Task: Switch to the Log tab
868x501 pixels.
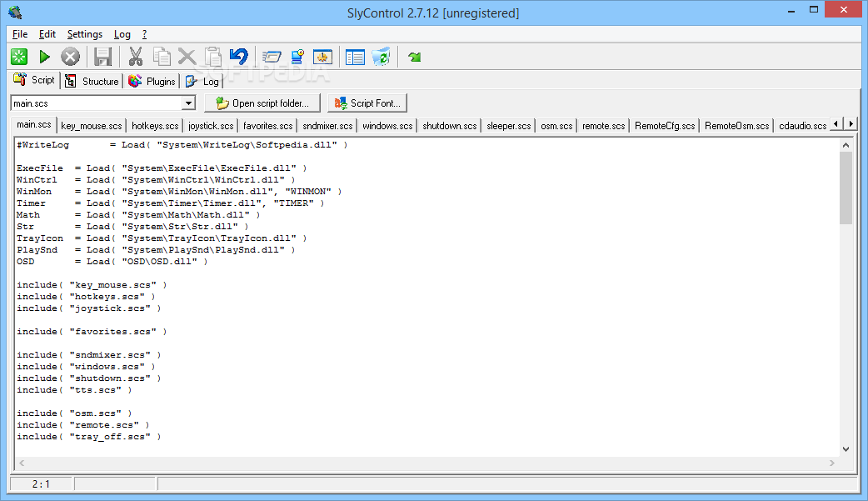Action: pyautogui.click(x=202, y=82)
